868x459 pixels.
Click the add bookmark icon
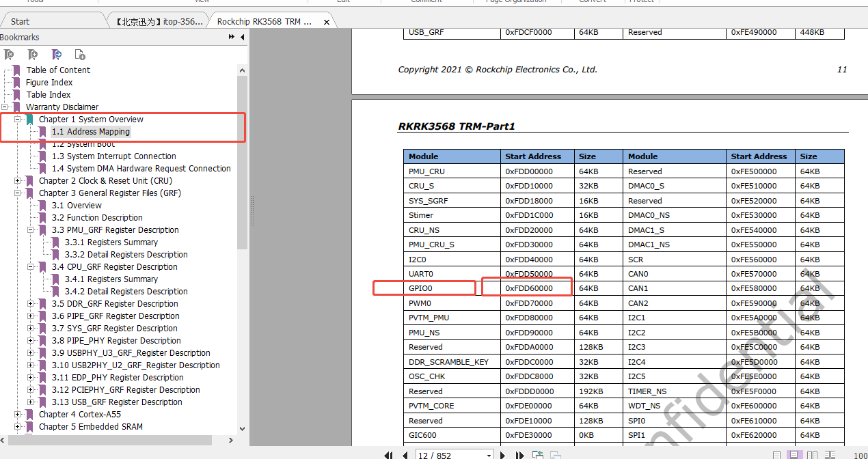32,55
